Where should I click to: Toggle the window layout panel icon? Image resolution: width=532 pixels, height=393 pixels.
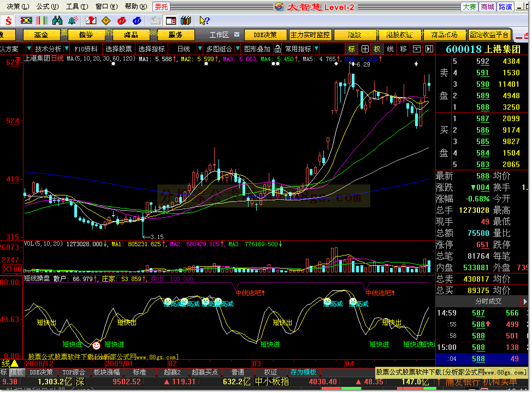tap(170, 21)
